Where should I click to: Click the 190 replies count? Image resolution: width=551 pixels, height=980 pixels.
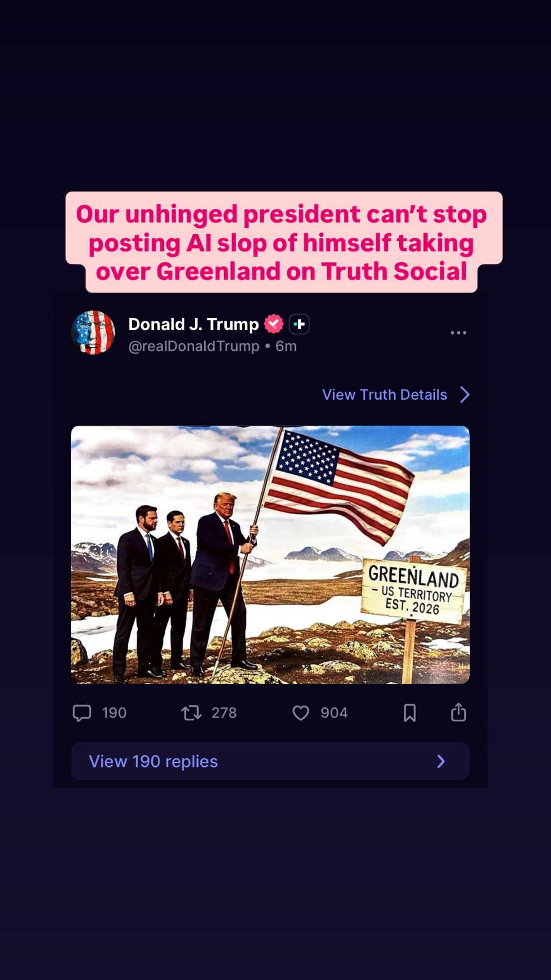[x=114, y=713]
